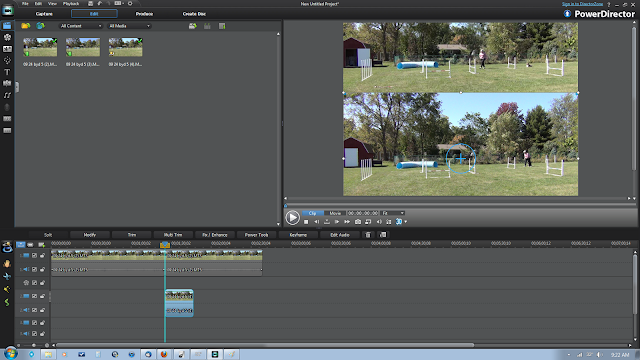Delete the selected clip with the trash icon
This screenshot has width=640, height=360.
pos(368,235)
